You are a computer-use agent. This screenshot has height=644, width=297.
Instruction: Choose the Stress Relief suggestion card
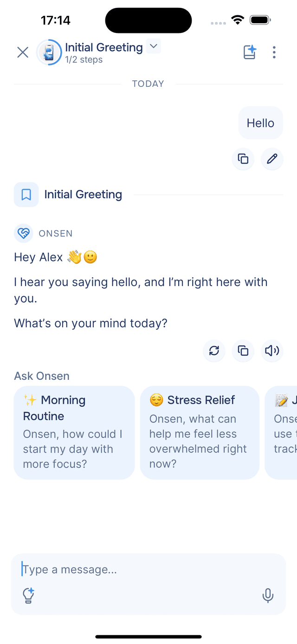click(200, 432)
